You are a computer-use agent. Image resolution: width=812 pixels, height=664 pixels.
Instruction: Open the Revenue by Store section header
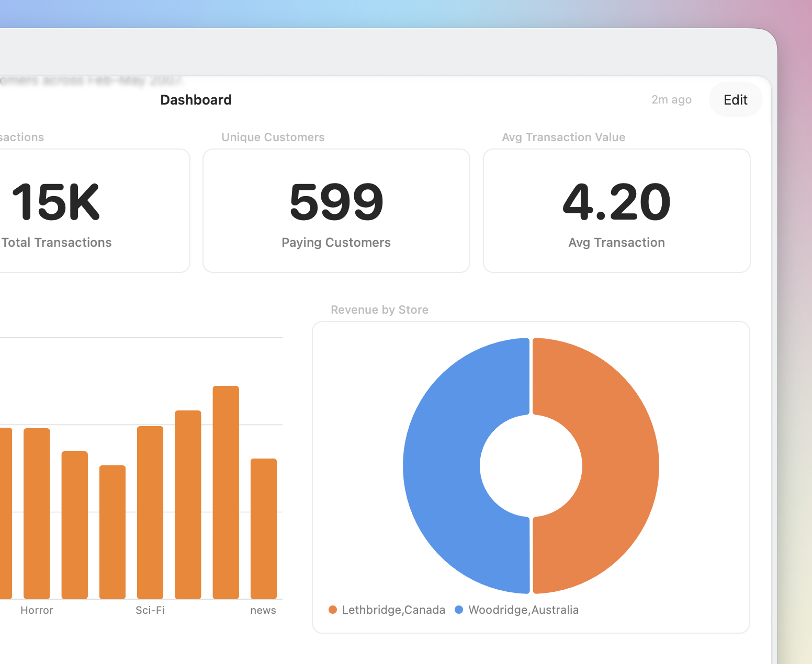379,310
